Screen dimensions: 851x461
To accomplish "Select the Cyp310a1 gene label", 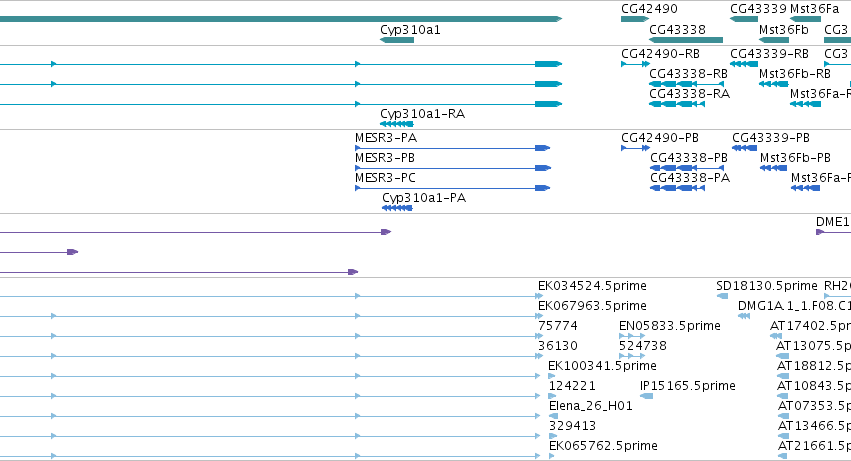I will (x=410, y=30).
